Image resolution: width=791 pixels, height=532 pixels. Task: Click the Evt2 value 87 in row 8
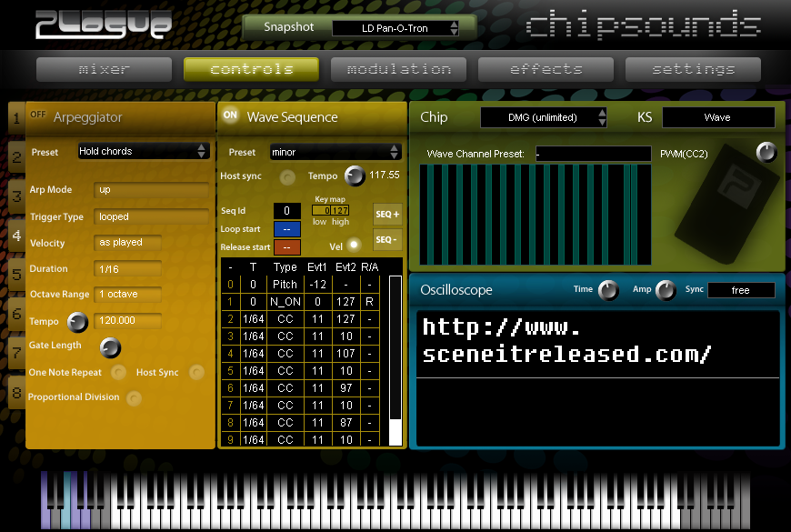click(x=346, y=423)
